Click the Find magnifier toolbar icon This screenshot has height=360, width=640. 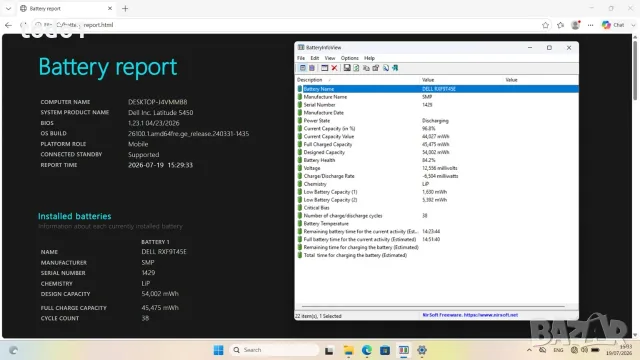click(386, 68)
